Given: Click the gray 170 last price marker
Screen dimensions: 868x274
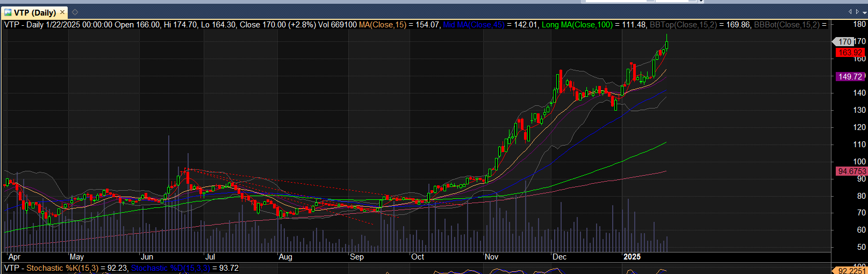Looking at the screenshot, I should point(844,41).
